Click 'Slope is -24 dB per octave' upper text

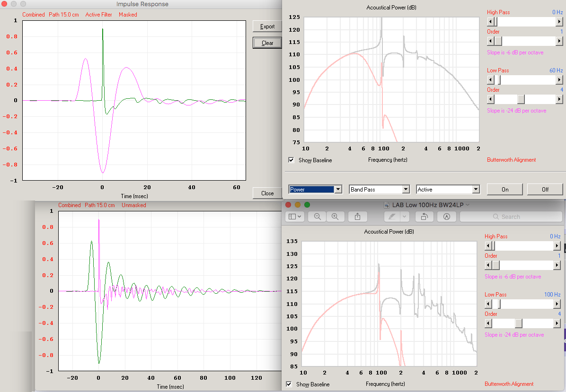click(517, 111)
